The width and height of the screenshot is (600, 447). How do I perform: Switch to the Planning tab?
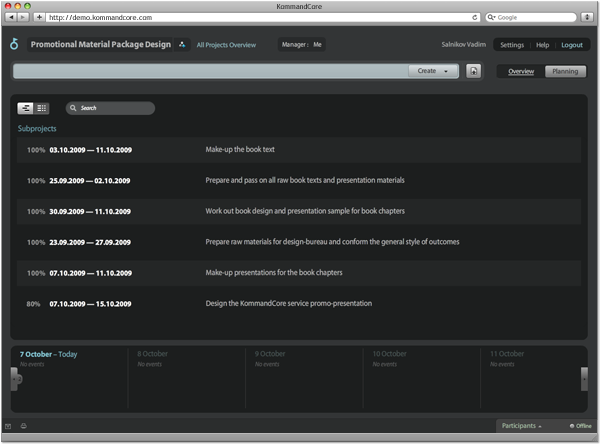coord(565,72)
